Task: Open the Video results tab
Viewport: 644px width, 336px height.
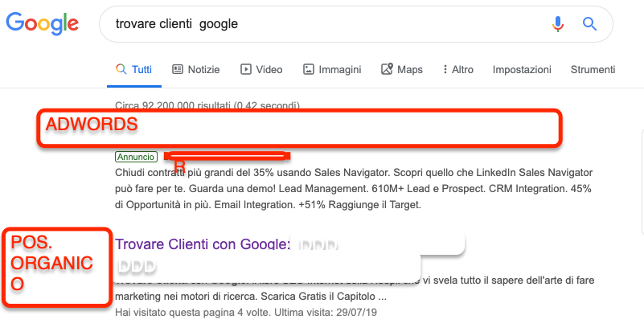Action: pos(261,69)
